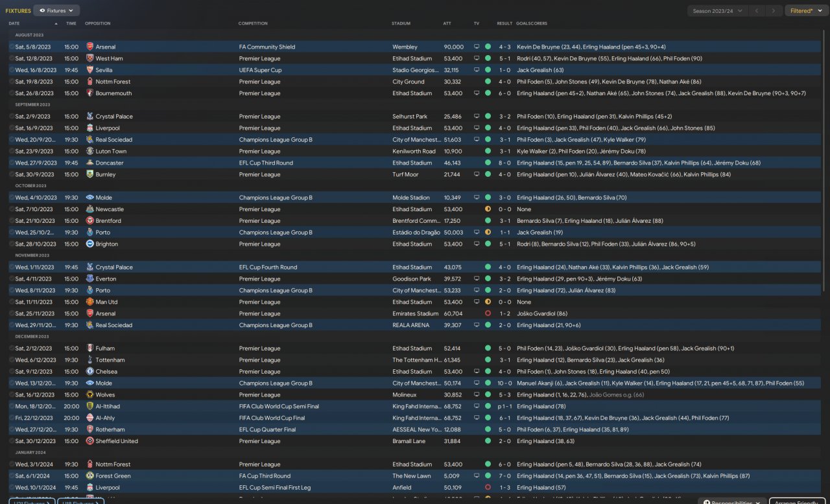This screenshot has height=504, width=830.
Task: Open the Responsibilities dropdown
Action: pos(732,502)
